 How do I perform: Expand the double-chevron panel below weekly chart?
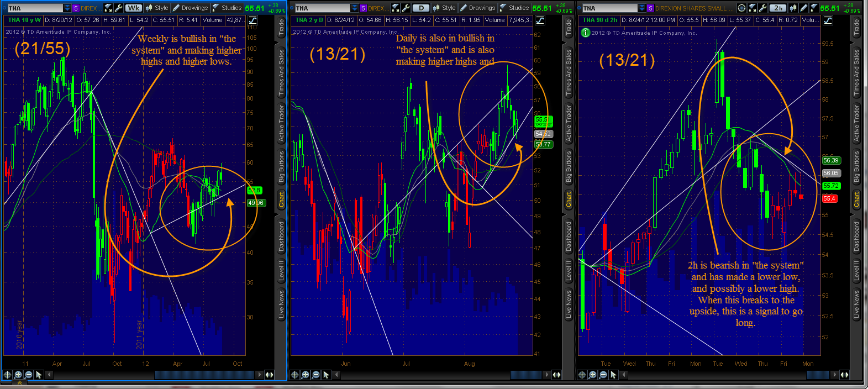19,382
